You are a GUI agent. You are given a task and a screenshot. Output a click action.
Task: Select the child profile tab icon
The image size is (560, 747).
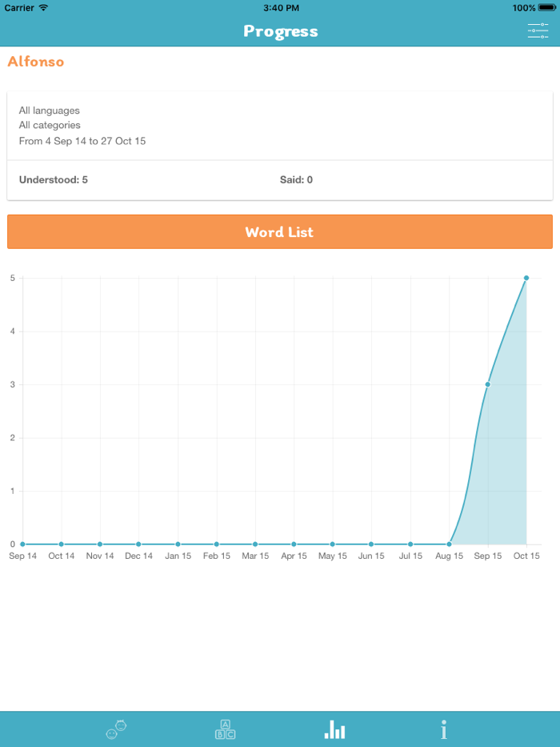pyautogui.click(x=115, y=729)
